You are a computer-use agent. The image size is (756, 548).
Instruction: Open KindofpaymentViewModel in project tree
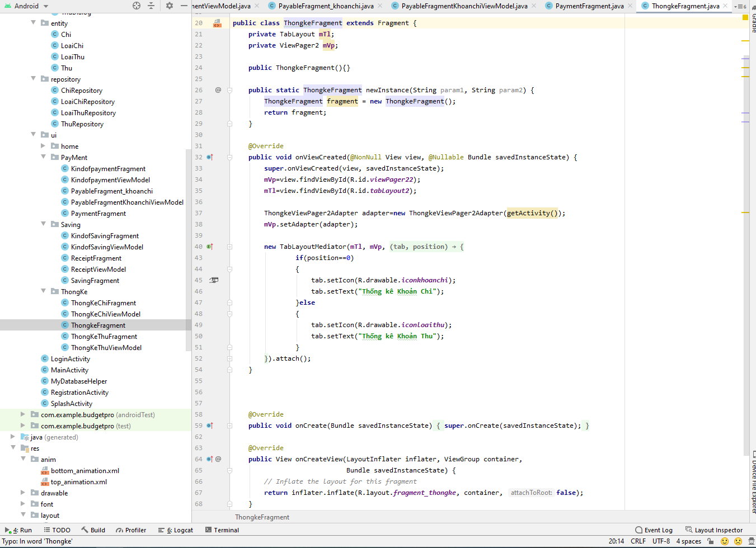(110, 179)
